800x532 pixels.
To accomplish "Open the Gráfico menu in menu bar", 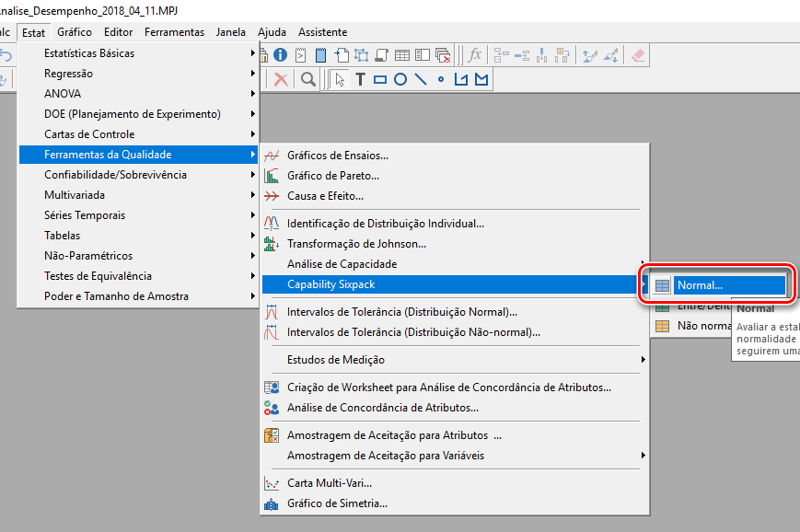I will [75, 32].
